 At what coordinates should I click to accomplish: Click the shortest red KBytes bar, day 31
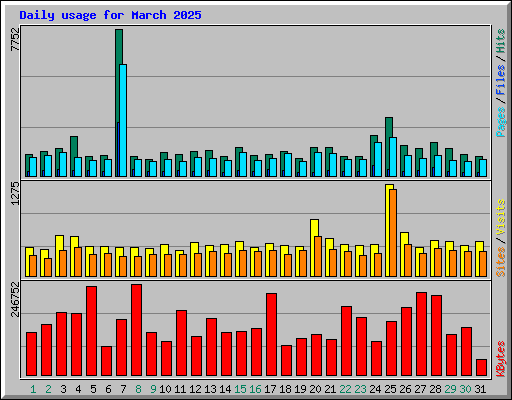(481, 368)
